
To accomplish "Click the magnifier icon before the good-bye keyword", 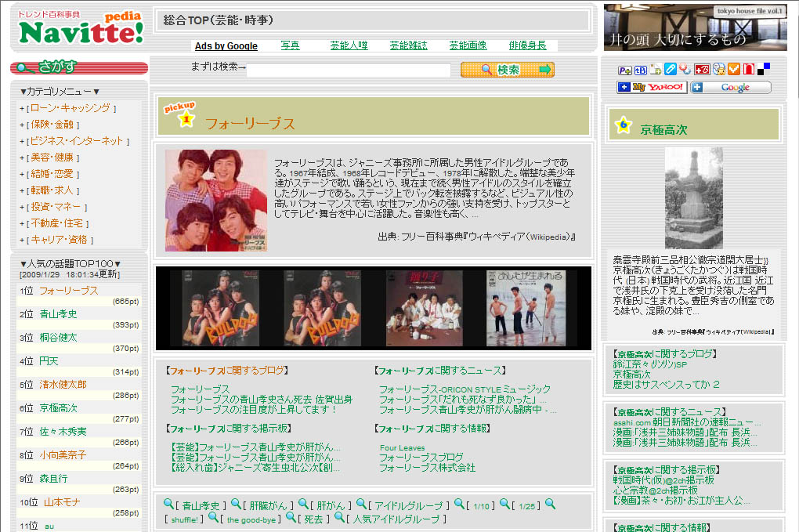I will click(x=214, y=518).
